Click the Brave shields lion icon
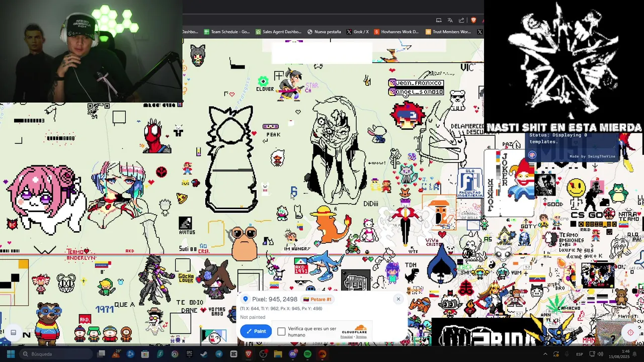 point(473,20)
